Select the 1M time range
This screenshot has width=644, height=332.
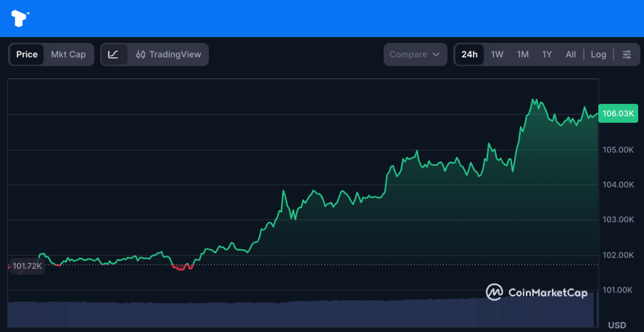point(523,54)
